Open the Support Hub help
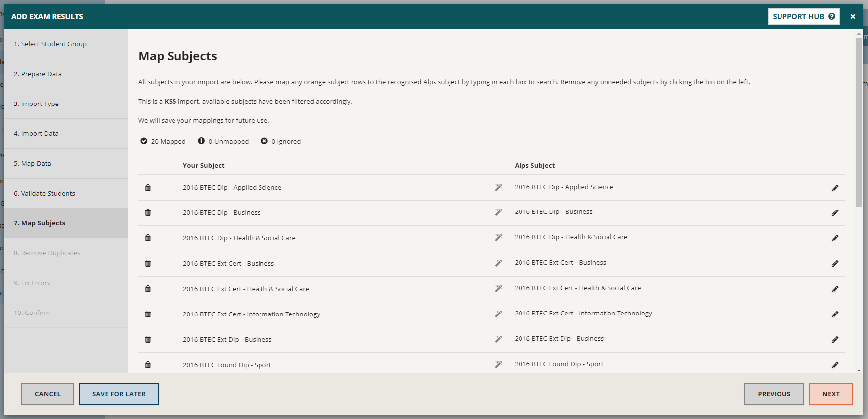868x419 pixels. click(x=803, y=16)
